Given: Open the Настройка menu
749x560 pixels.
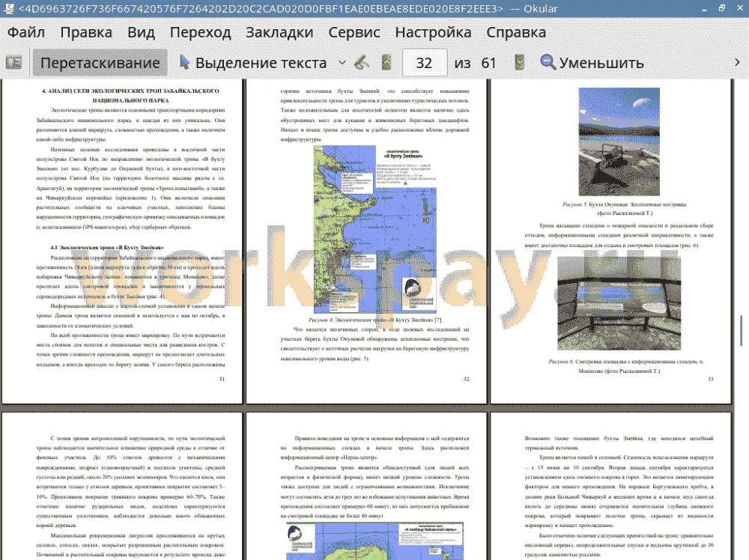Looking at the screenshot, I should pyautogui.click(x=433, y=32).
